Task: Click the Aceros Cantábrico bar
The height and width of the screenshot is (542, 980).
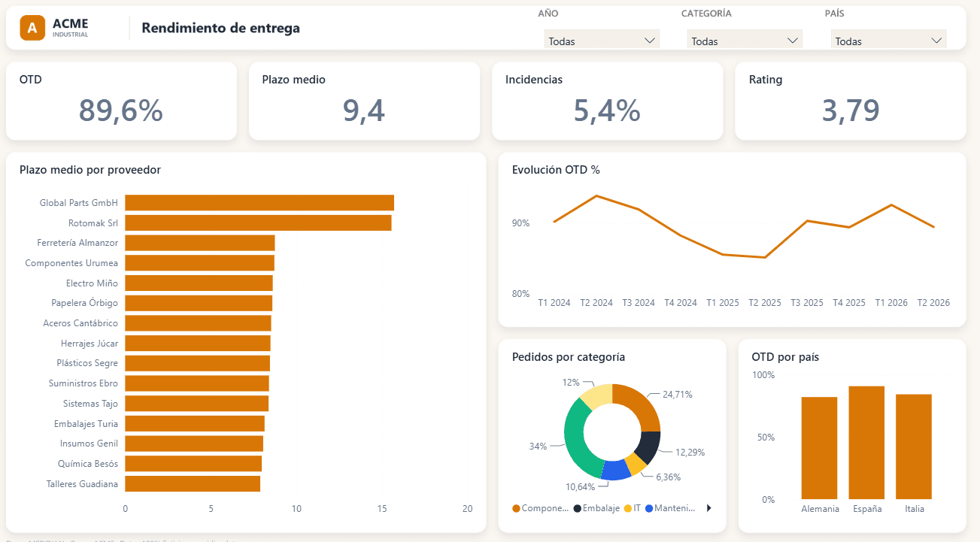Action: 198,323
